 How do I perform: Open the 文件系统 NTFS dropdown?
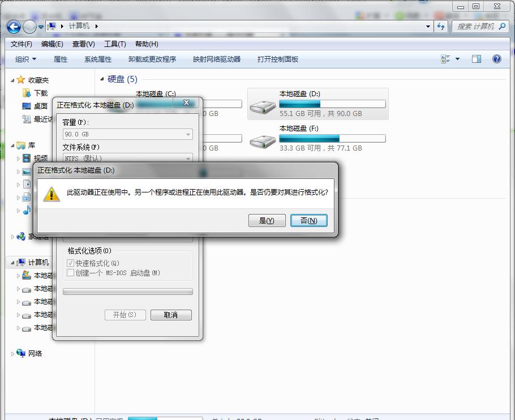click(128, 158)
